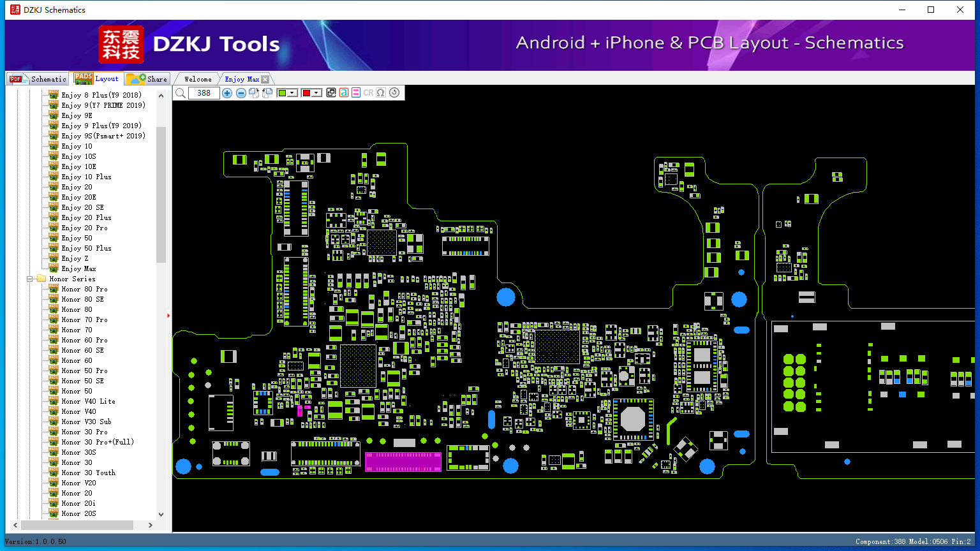980x551 pixels.
Task: Click the Version:1.0.0.50 status text
Action: 36,541
